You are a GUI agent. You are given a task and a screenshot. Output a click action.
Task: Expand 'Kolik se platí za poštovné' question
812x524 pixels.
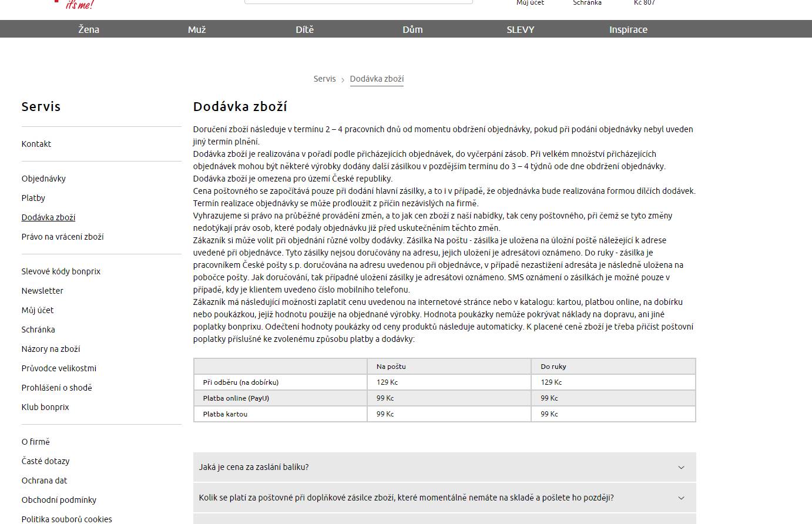[445, 498]
